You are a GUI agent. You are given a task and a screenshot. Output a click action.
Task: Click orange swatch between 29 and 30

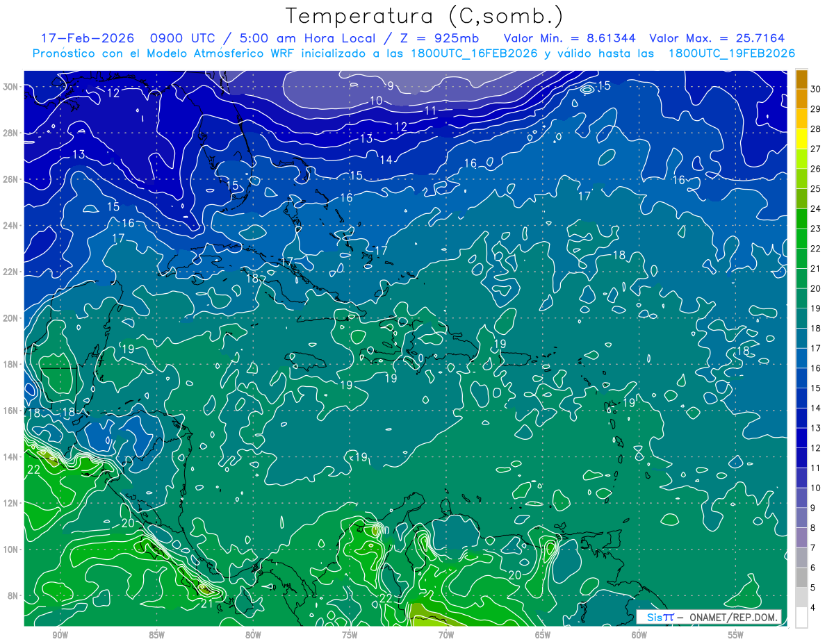click(x=801, y=99)
